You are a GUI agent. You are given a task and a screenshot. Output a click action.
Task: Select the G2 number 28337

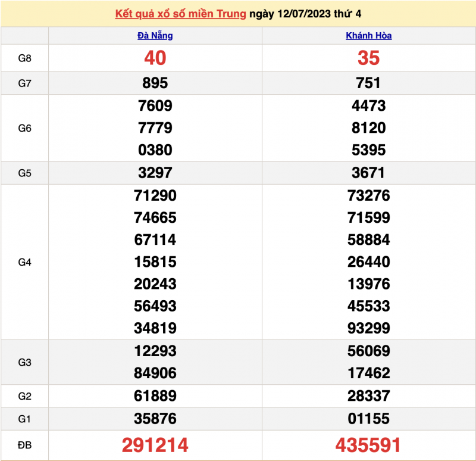click(x=368, y=396)
